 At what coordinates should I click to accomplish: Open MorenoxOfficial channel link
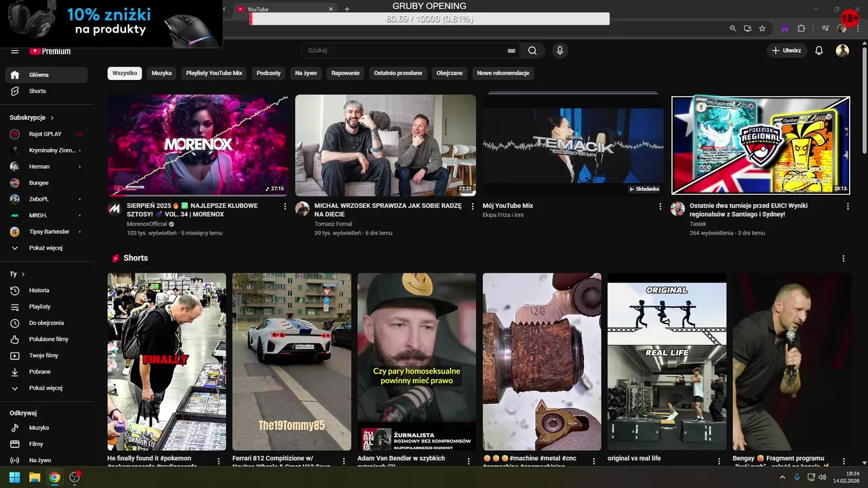[x=146, y=224]
